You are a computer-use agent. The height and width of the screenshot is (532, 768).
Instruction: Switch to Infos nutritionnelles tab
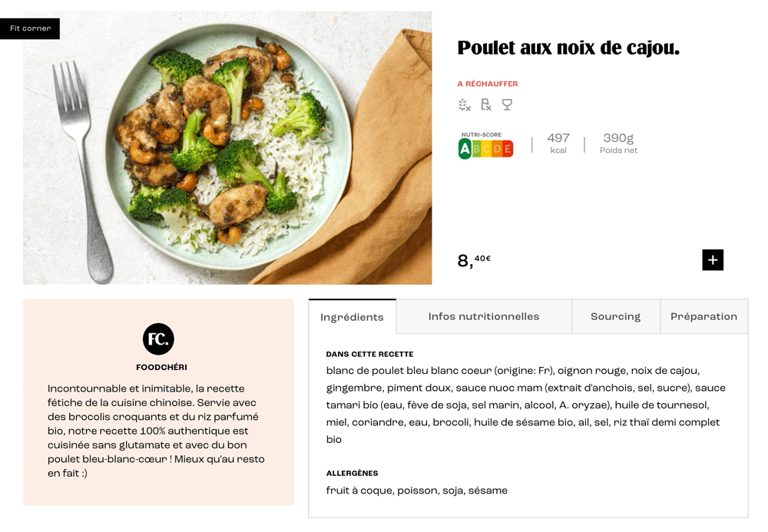[x=484, y=316]
